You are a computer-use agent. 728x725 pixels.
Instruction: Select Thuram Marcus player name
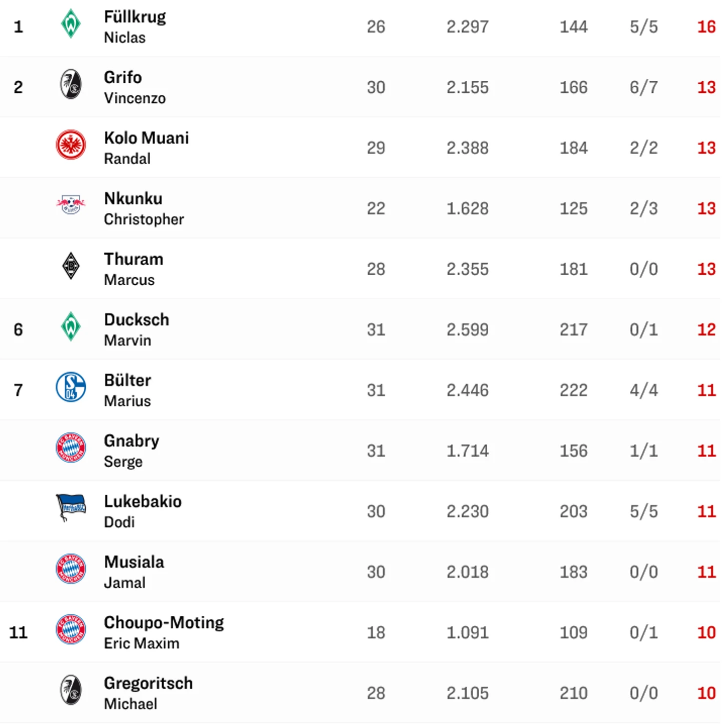pos(133,269)
